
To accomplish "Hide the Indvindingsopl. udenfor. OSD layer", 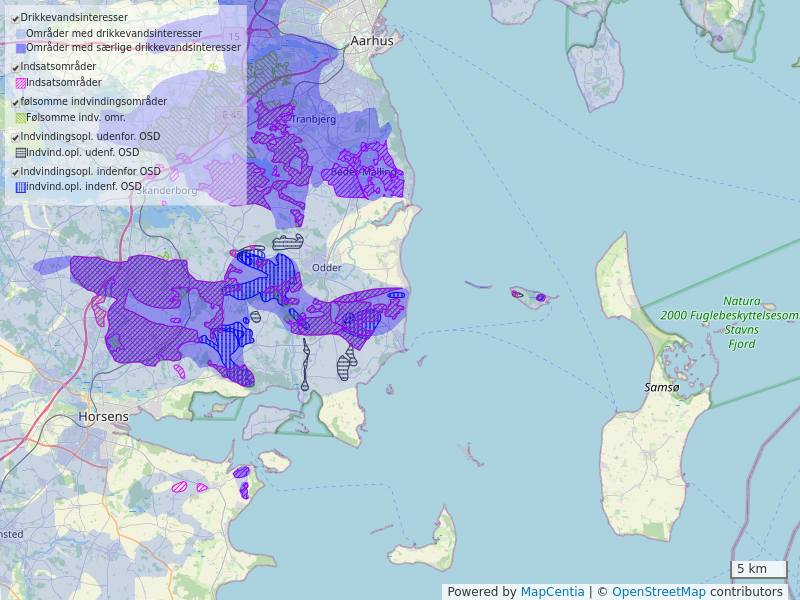I will point(16,138).
